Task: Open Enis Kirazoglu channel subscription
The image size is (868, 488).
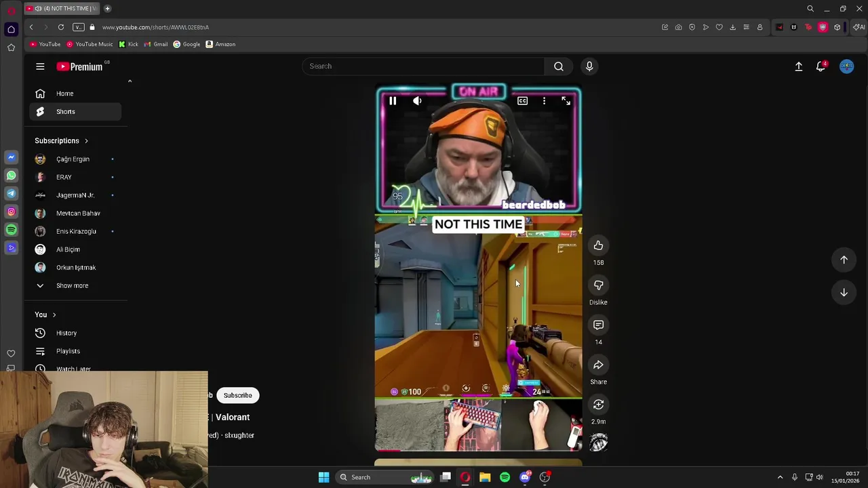Action: (75, 231)
